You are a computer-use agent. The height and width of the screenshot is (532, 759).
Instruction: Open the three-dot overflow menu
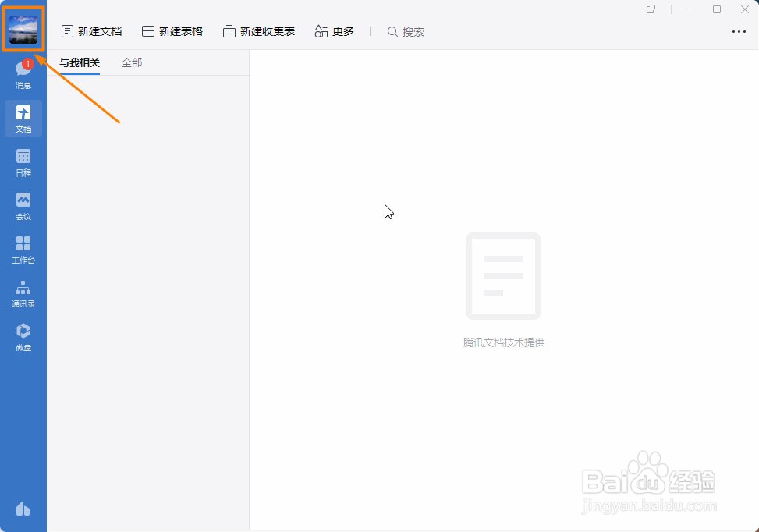coord(739,31)
